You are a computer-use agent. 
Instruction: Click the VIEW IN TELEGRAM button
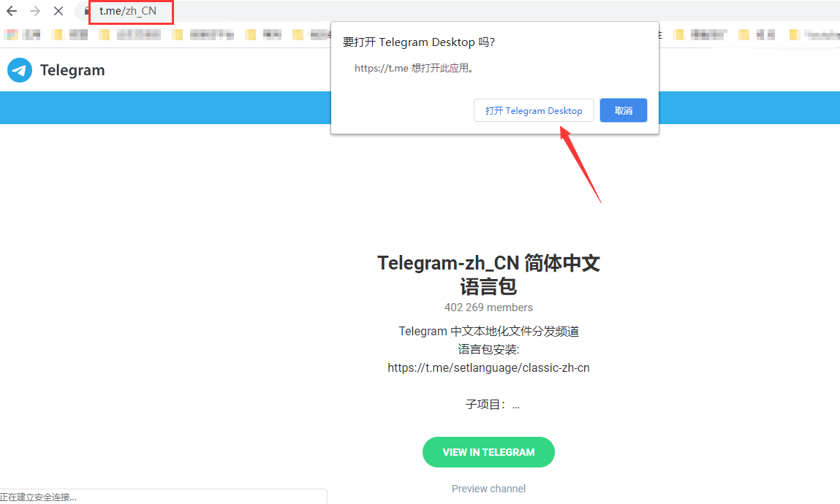pos(488,451)
